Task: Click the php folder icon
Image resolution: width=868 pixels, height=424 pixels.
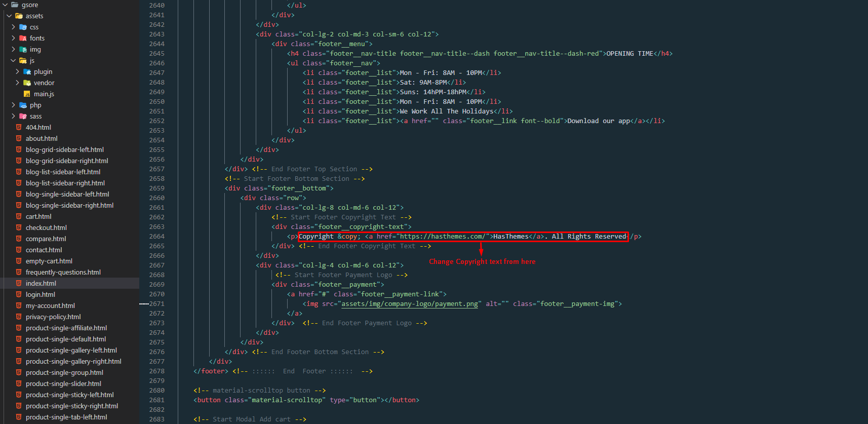Action: (x=23, y=105)
